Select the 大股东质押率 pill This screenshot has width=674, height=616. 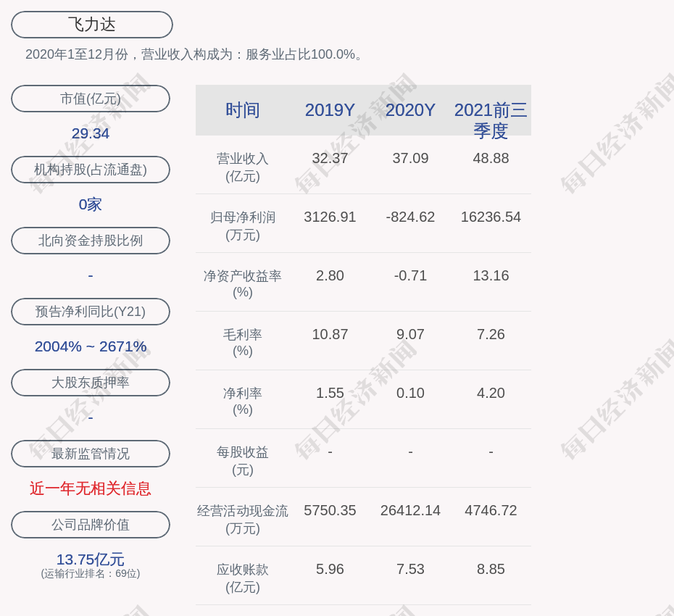[91, 382]
